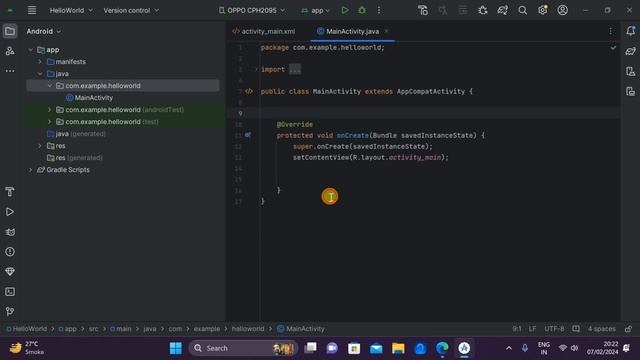Click the Attach Debugger toolbar icon

[x=482, y=10]
